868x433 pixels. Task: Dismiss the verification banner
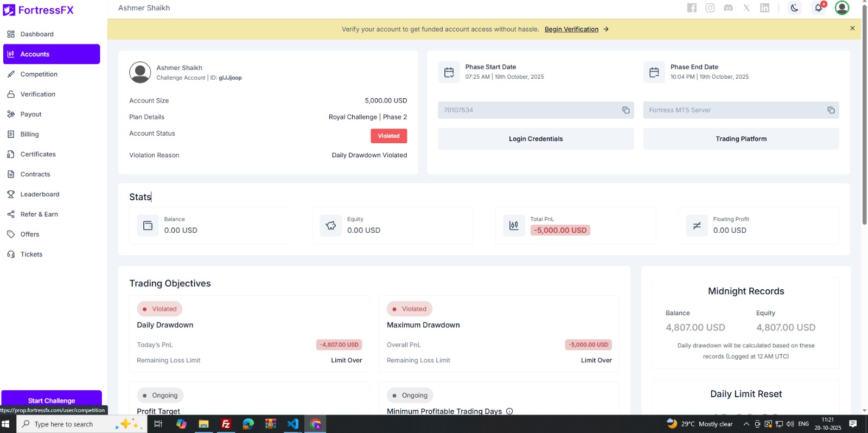[x=852, y=28]
